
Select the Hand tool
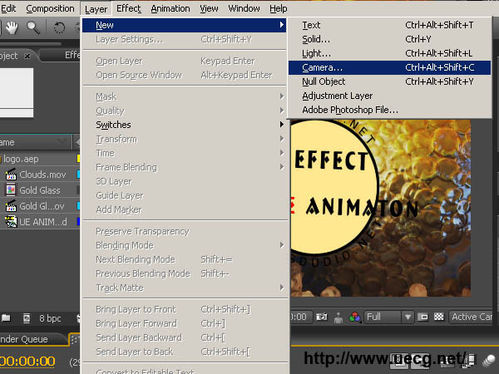point(12,27)
